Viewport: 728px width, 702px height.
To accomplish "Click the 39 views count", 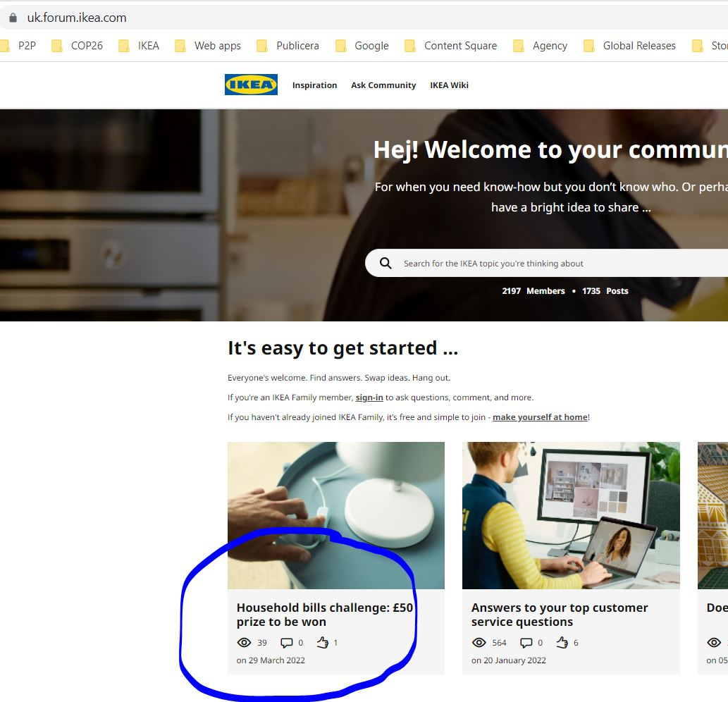I will click(x=262, y=643).
